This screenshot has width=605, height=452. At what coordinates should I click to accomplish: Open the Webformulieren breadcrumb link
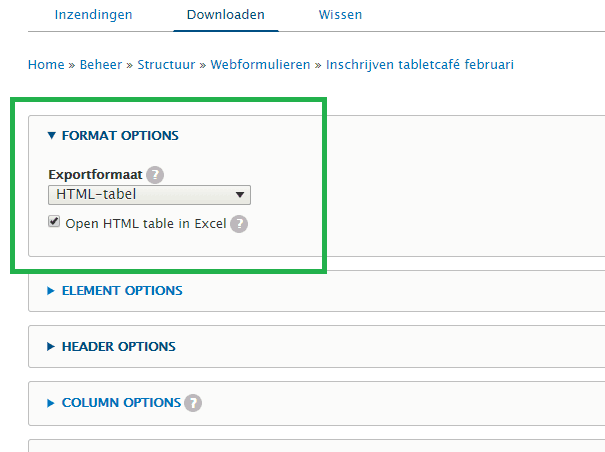coord(260,65)
